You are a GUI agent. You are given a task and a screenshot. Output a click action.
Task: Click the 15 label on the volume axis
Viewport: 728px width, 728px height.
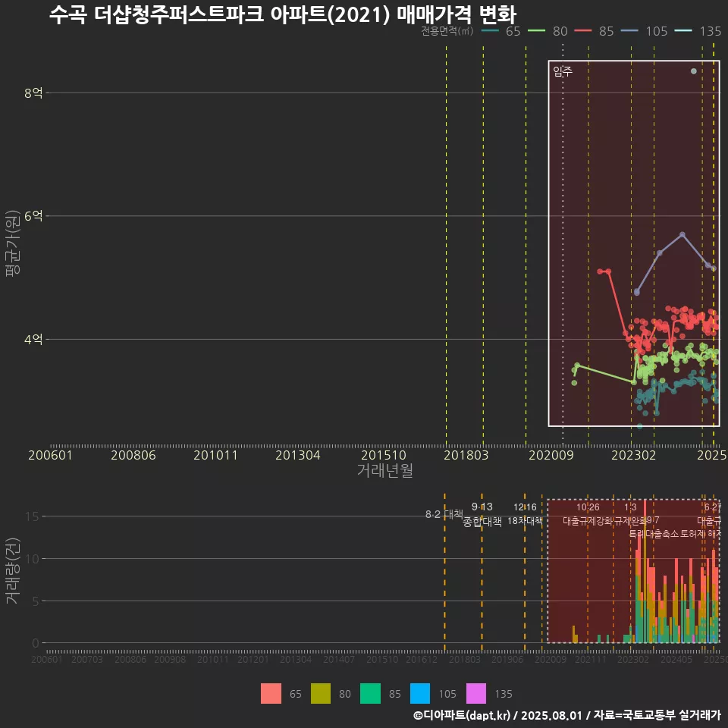tap(32, 516)
